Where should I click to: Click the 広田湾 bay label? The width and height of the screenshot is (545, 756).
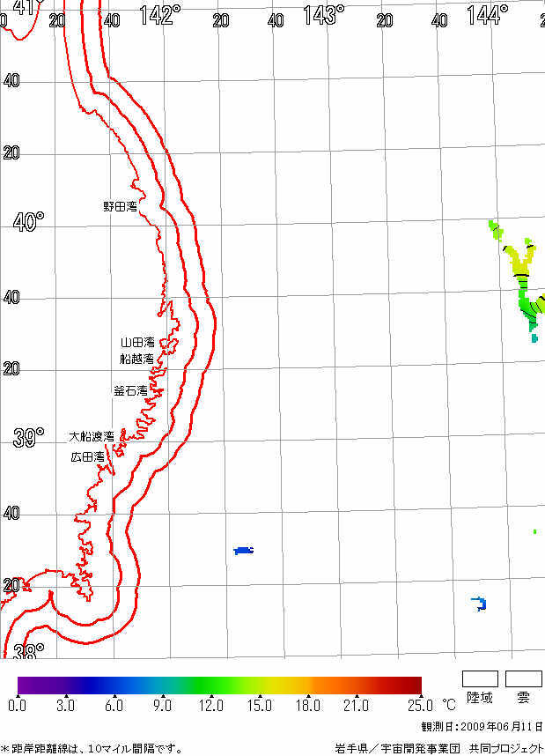coord(88,456)
